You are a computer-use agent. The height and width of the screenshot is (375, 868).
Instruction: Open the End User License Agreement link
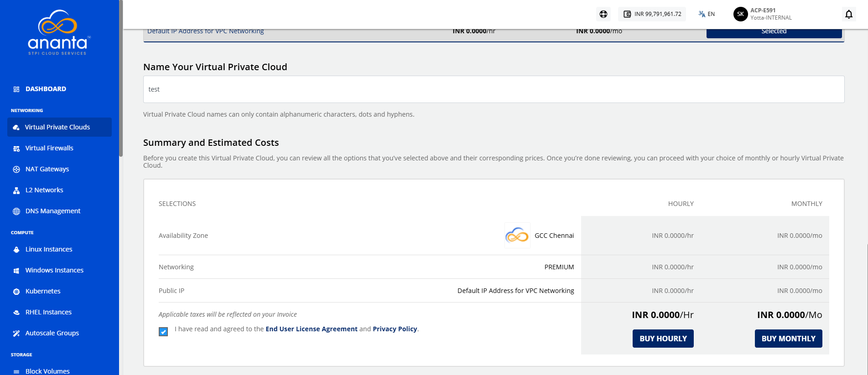[312, 329]
